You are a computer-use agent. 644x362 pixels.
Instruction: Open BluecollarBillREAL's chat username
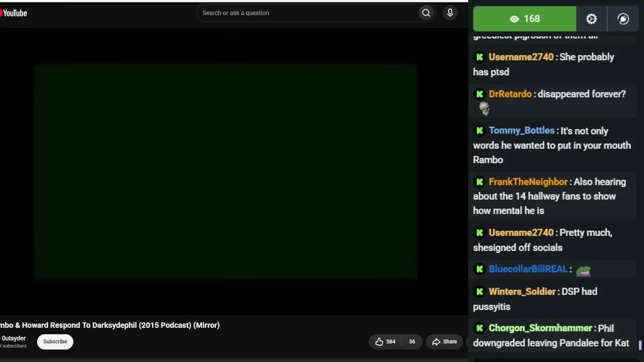(528, 269)
